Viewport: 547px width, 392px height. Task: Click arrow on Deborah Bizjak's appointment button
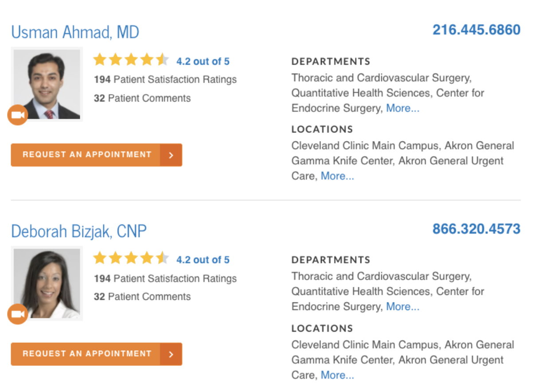[x=171, y=354]
